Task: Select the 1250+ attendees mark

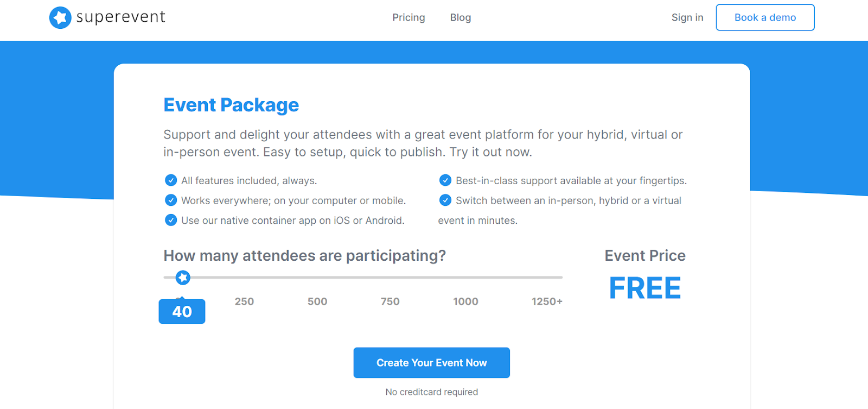Action: pyautogui.click(x=547, y=301)
